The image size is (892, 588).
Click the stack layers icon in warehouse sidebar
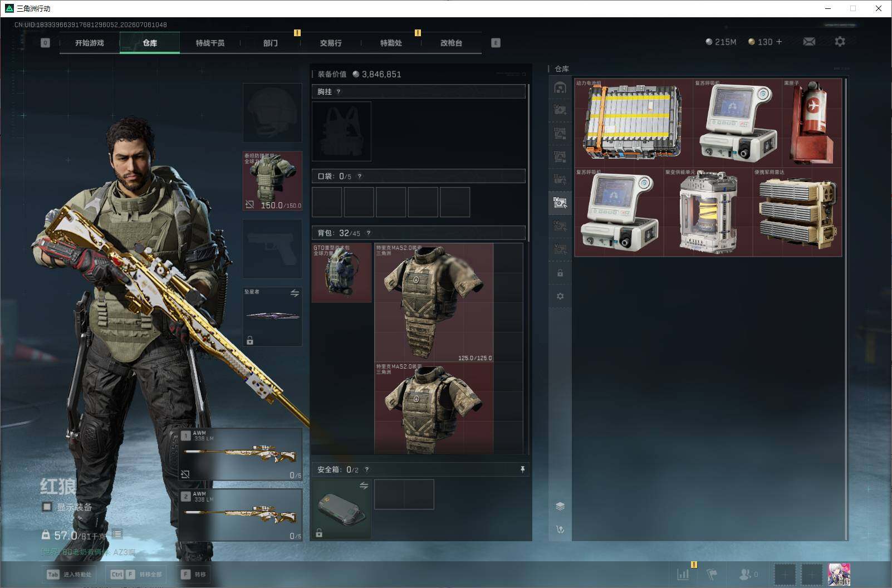560,506
